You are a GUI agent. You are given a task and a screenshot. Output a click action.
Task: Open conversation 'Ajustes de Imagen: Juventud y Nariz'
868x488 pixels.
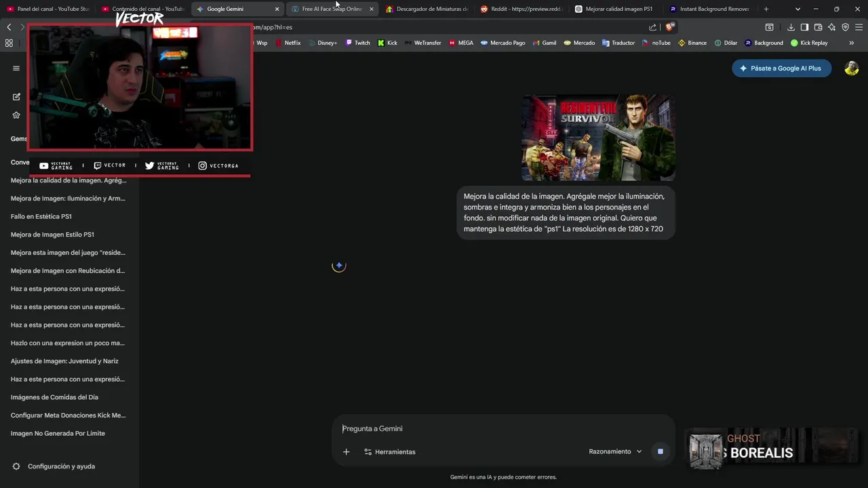tap(64, 361)
